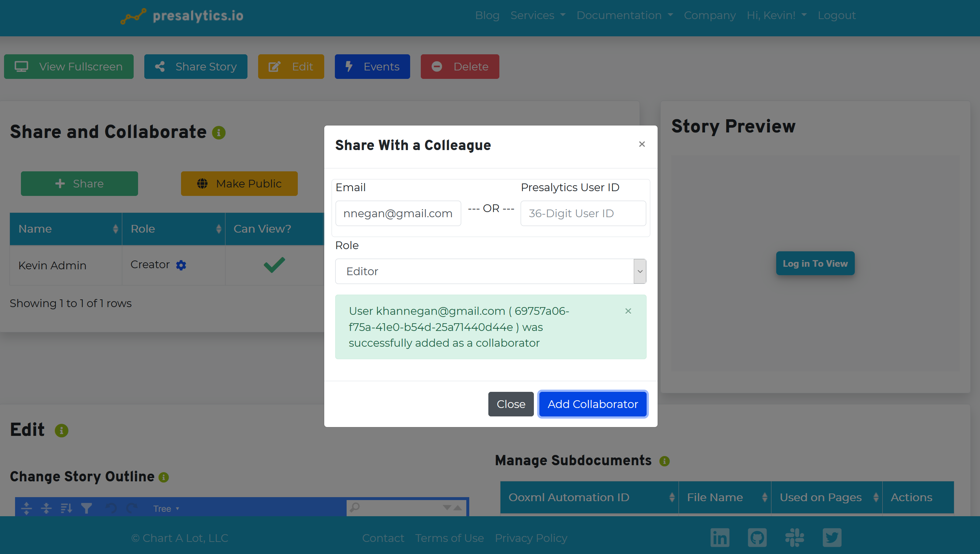Click the Email input field
The width and height of the screenshot is (980, 554).
click(398, 214)
